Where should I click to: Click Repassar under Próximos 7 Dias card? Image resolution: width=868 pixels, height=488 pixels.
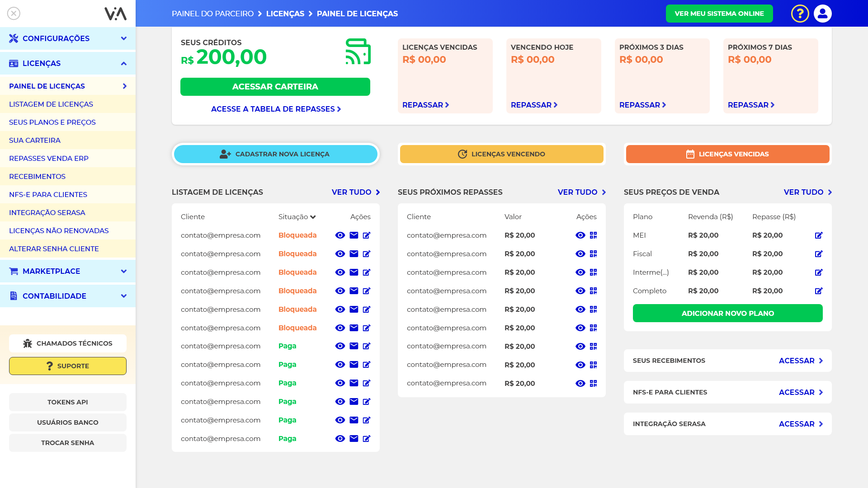751,105
